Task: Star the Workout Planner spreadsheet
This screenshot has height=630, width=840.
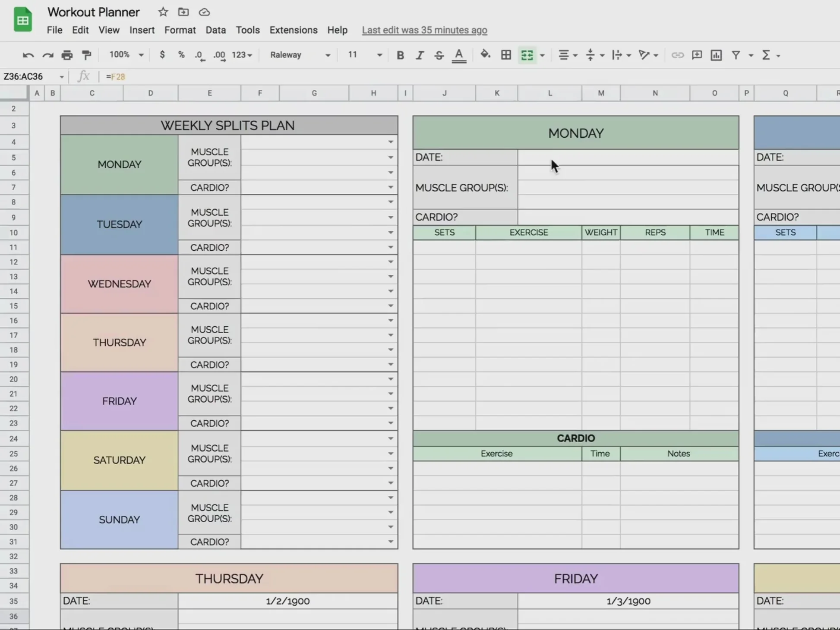Action: (x=163, y=12)
